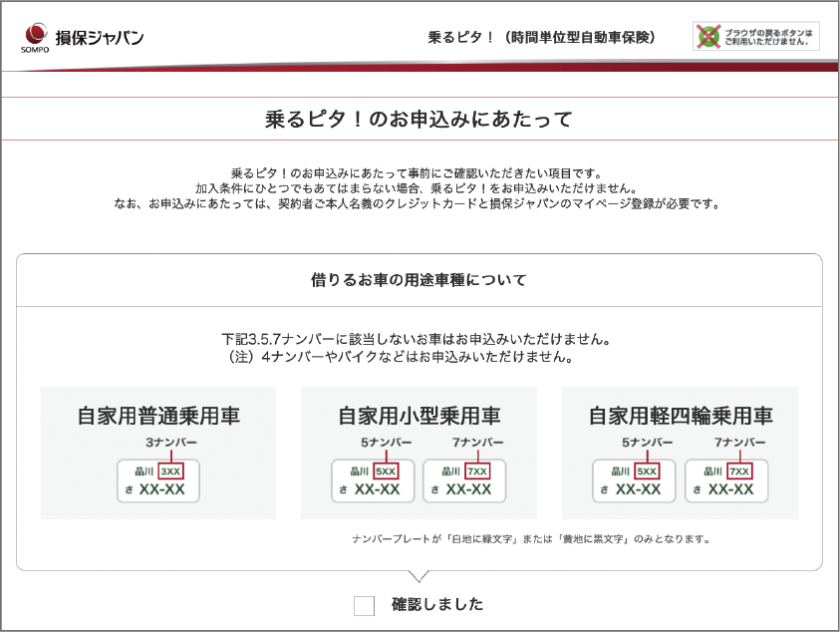Click the 5XX plate under 自家用軽四輪乗用車

pyautogui.click(x=634, y=480)
